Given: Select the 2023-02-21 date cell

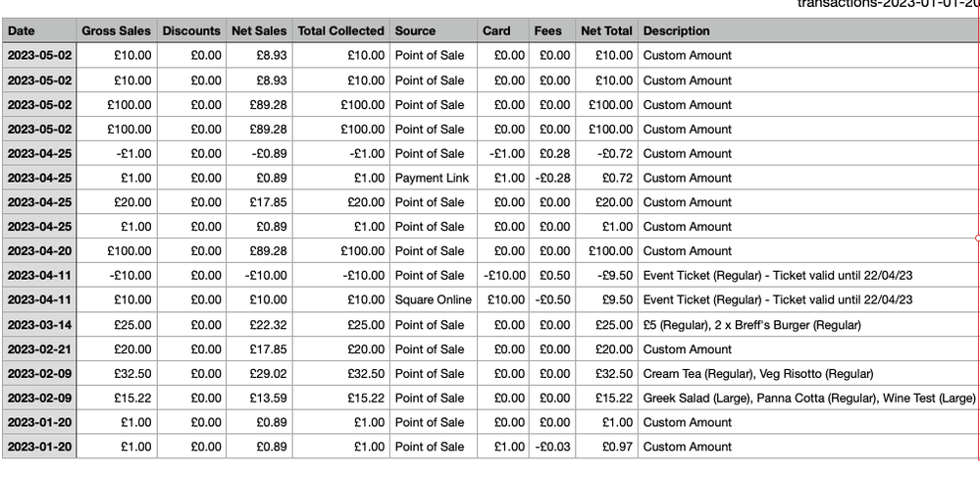Looking at the screenshot, I should [x=39, y=348].
